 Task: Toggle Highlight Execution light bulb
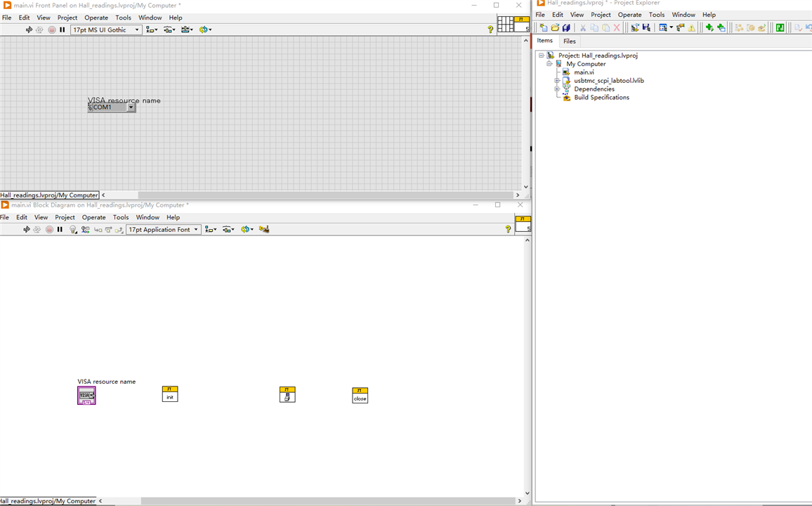coord(73,229)
